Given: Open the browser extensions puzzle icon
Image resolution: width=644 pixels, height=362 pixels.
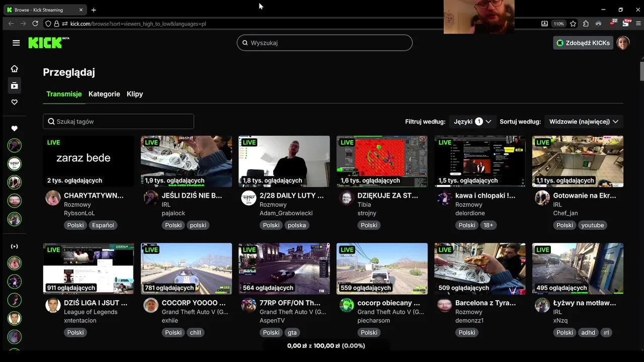Looking at the screenshot, I should (586, 24).
